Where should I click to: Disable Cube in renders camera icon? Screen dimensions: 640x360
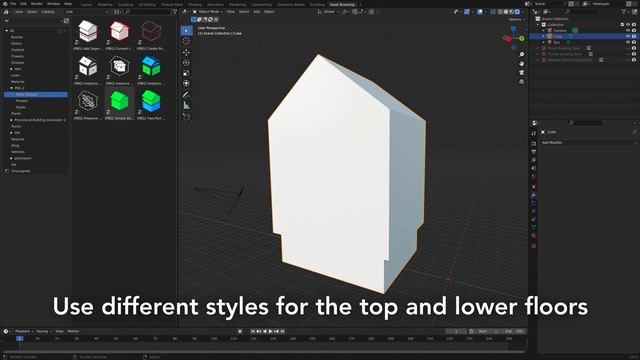point(634,36)
